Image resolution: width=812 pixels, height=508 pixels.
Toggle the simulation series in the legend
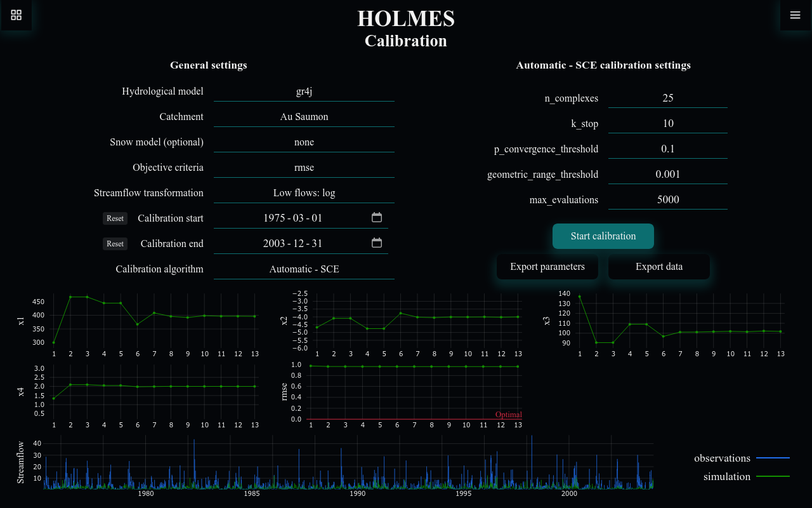click(x=726, y=476)
